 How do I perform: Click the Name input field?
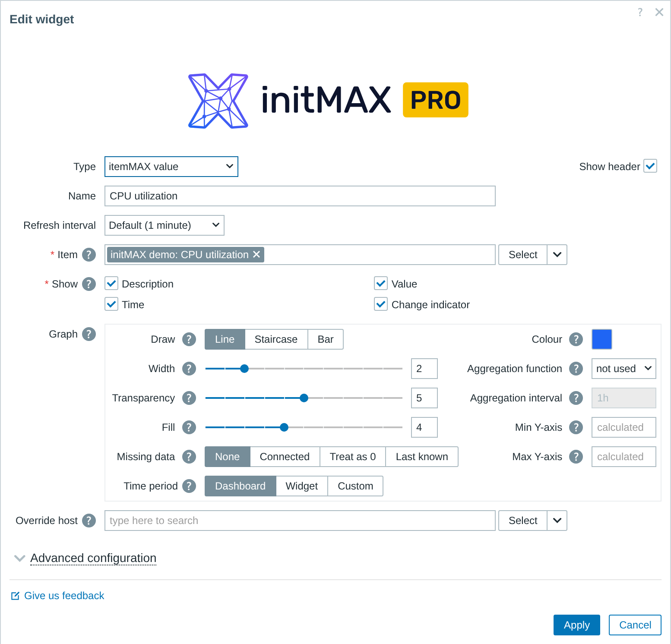300,196
